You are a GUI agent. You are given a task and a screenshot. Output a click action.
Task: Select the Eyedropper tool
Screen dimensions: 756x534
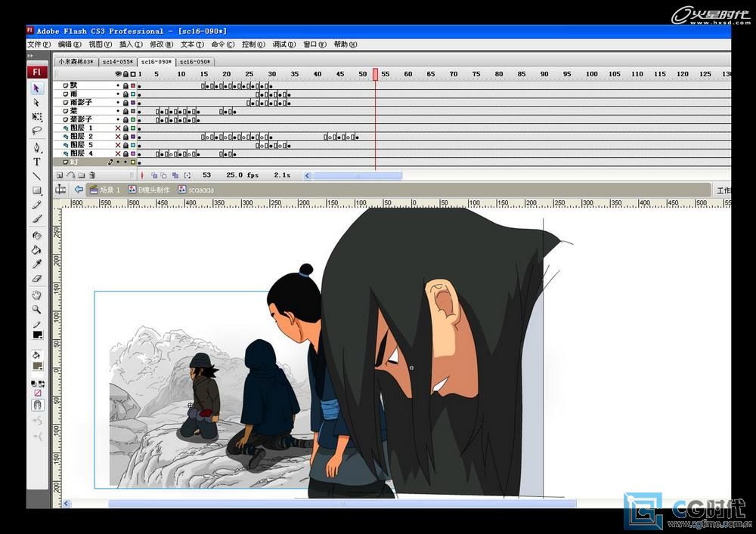[x=36, y=264]
